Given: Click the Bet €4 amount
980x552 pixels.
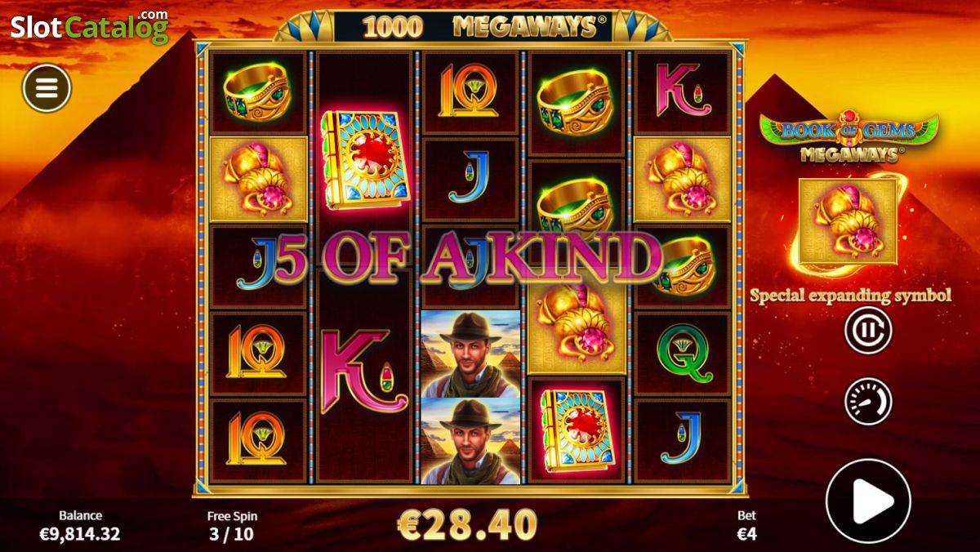Looking at the screenshot, I should 746,525.
